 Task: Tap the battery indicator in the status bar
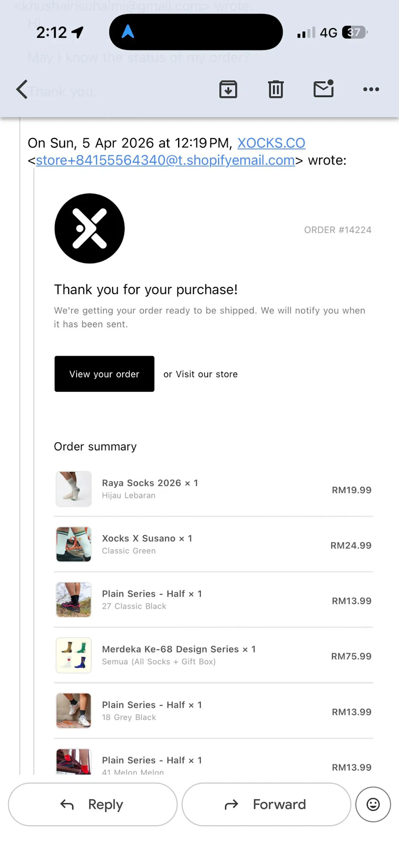[x=355, y=32]
